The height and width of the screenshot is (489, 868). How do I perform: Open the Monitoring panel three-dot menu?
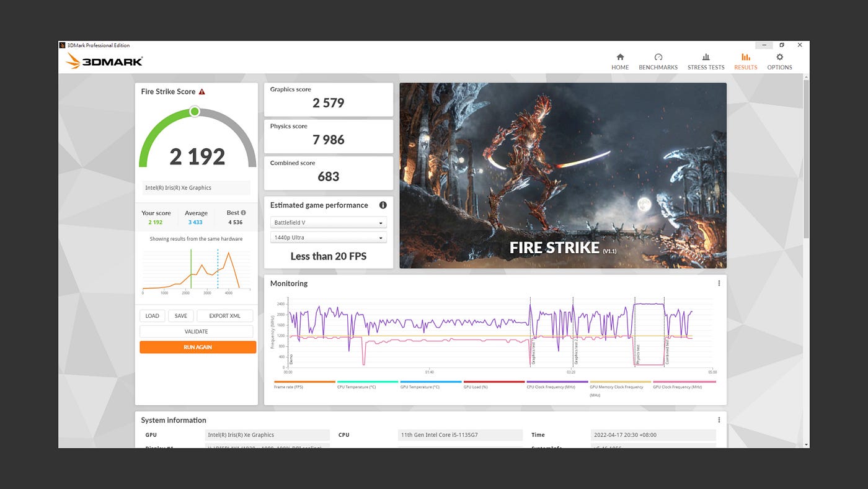click(x=719, y=284)
